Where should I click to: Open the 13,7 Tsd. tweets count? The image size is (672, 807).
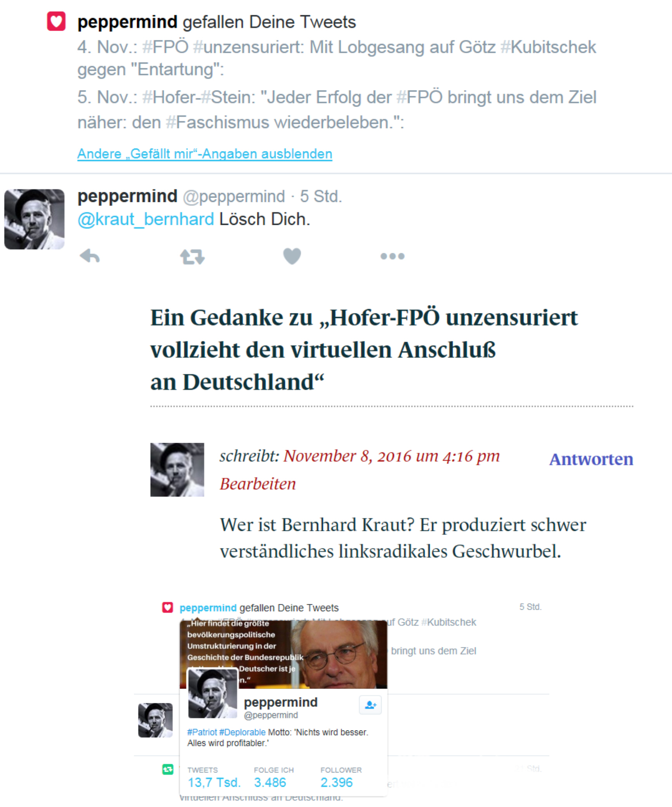214,783
